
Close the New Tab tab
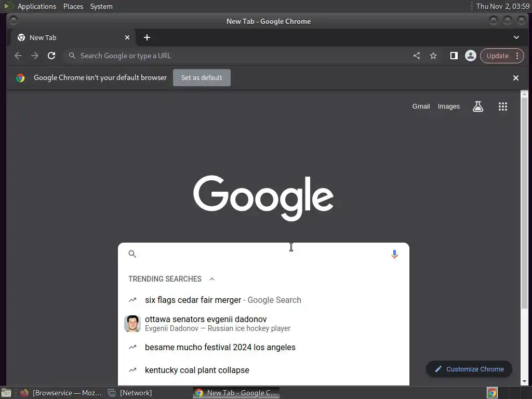click(127, 37)
